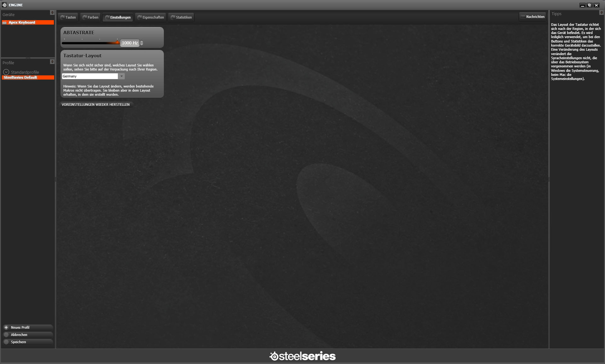Pin the Geräte panel
Screen dimensions: 605x364
point(52,13)
